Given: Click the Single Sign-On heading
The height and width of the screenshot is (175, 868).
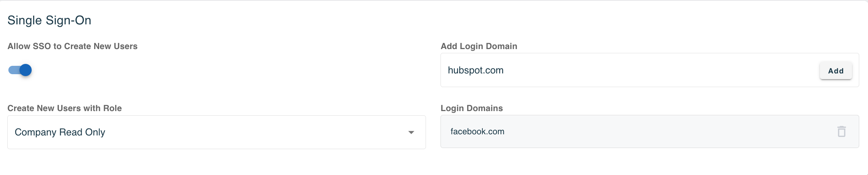Looking at the screenshot, I should (x=49, y=20).
